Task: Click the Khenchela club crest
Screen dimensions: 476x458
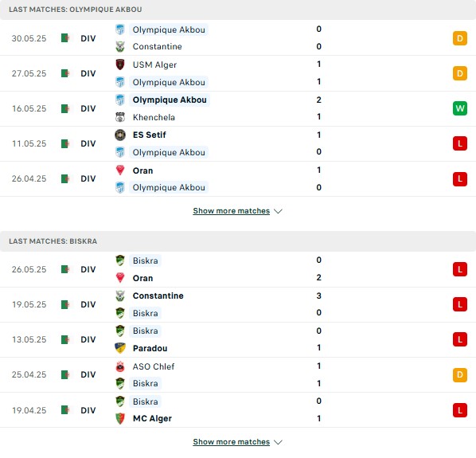Action: (x=120, y=117)
